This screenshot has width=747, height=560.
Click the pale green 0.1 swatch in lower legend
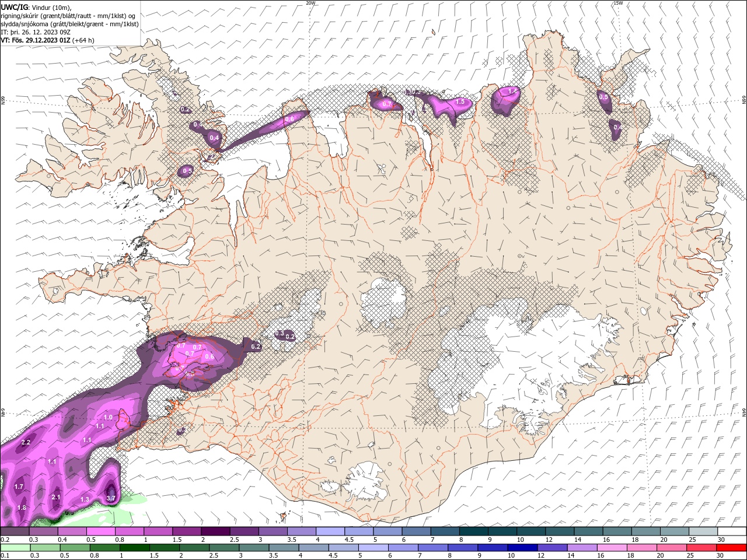[15, 548]
